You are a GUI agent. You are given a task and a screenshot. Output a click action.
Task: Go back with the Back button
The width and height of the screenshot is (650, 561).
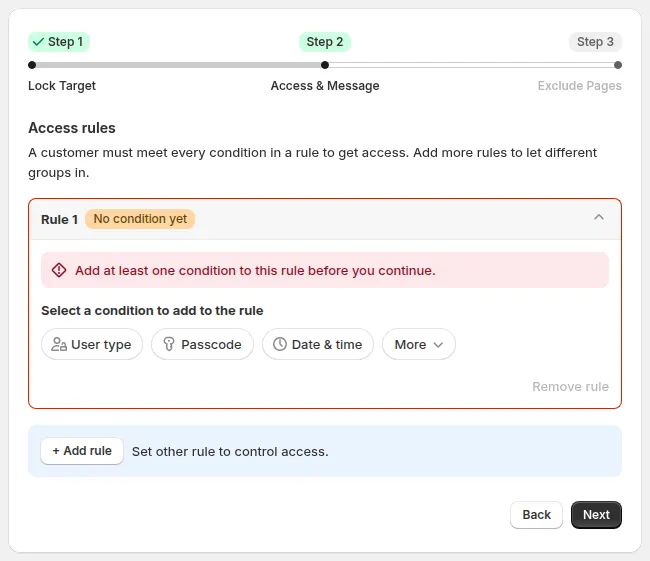[536, 515]
